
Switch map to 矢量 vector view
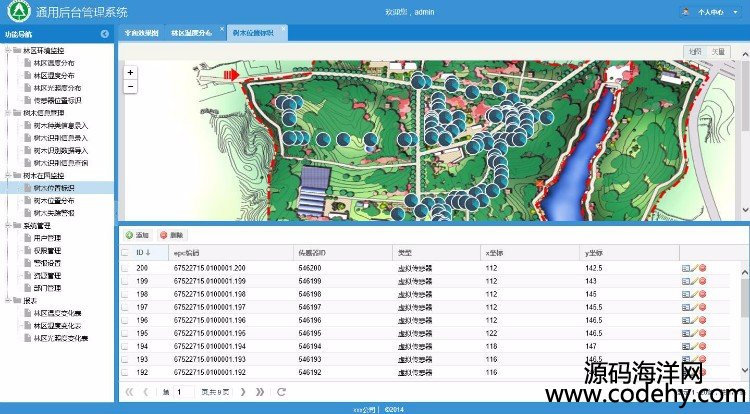point(718,52)
